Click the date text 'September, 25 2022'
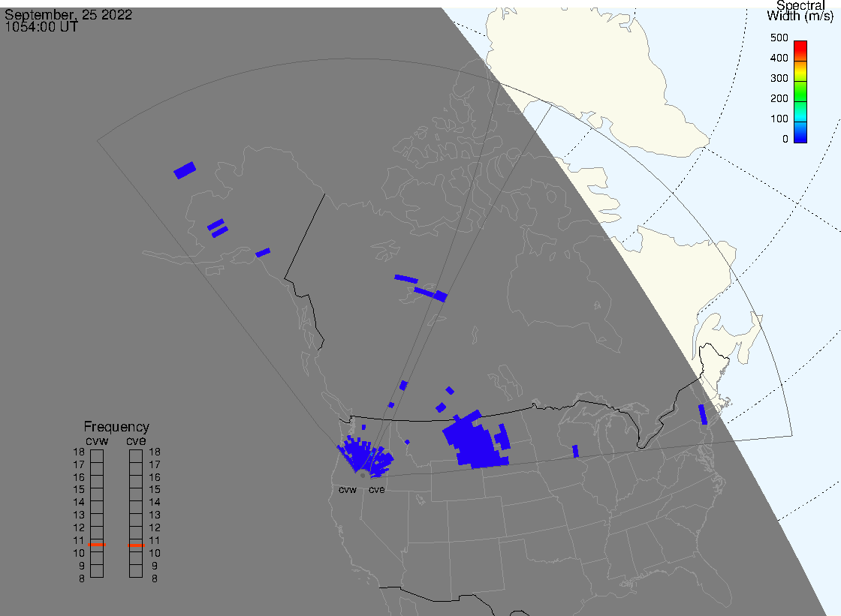 [68, 14]
